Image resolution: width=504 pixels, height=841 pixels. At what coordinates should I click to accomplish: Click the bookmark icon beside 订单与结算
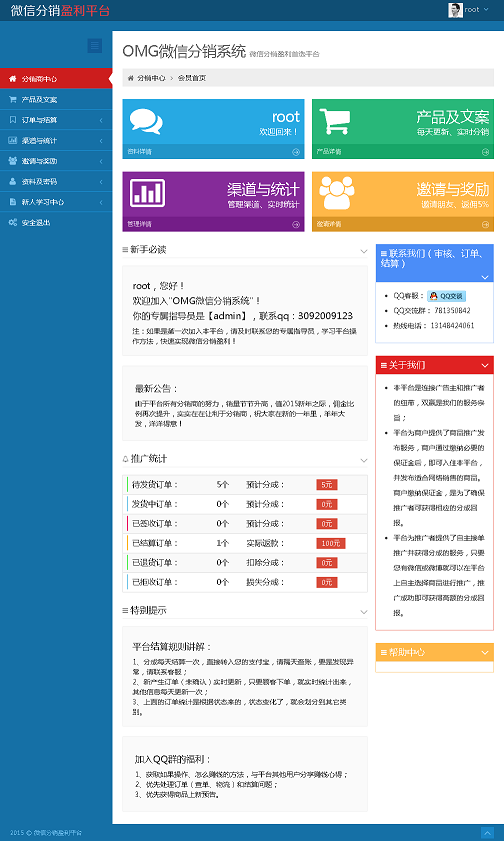[x=13, y=120]
